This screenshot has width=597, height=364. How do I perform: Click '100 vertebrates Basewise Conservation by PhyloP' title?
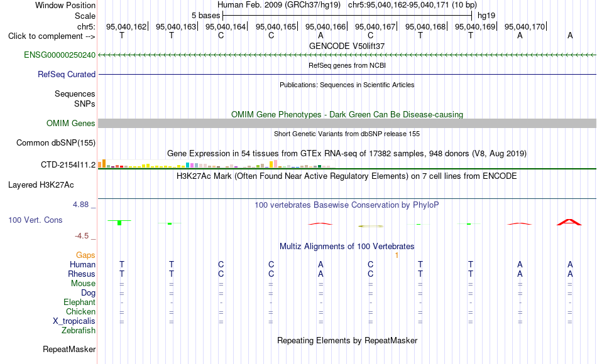coord(347,205)
